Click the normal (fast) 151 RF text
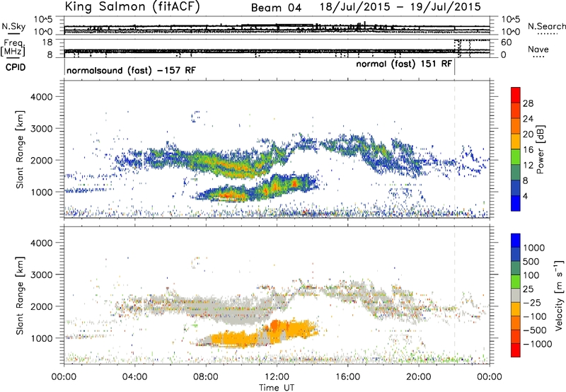 [403, 64]
